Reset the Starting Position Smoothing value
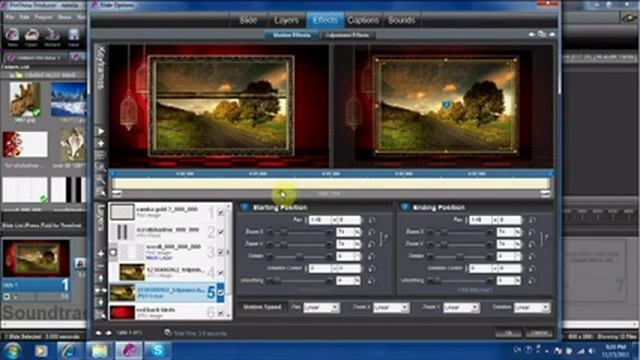Image resolution: width=640 pixels, height=360 pixels. [371, 281]
